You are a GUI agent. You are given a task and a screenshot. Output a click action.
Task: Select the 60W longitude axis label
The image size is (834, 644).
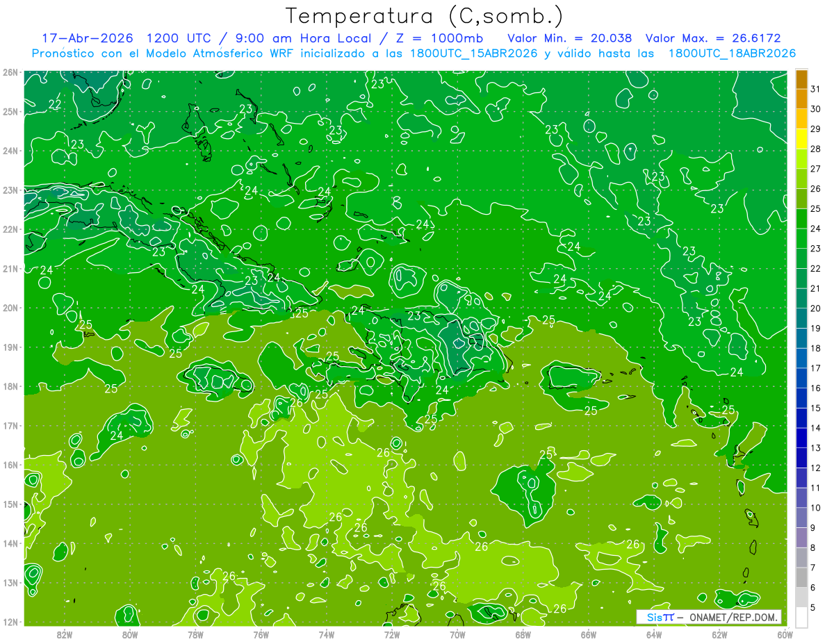785,634
